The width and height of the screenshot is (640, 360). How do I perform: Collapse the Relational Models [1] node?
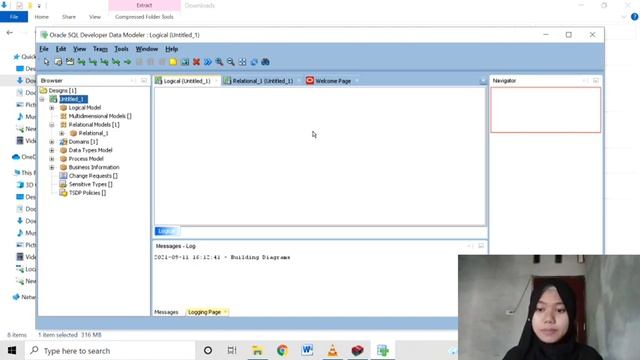52,124
